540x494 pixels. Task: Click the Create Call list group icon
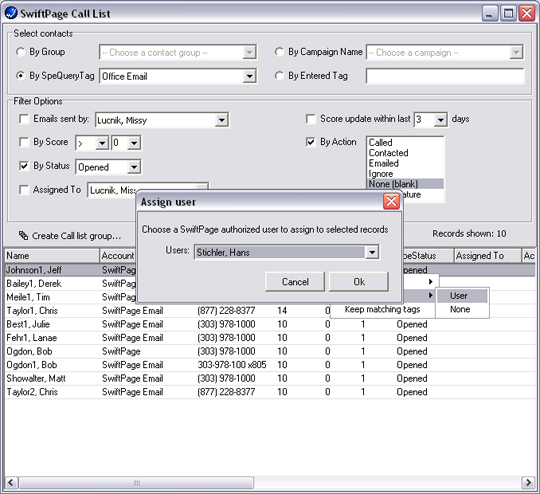coord(23,236)
